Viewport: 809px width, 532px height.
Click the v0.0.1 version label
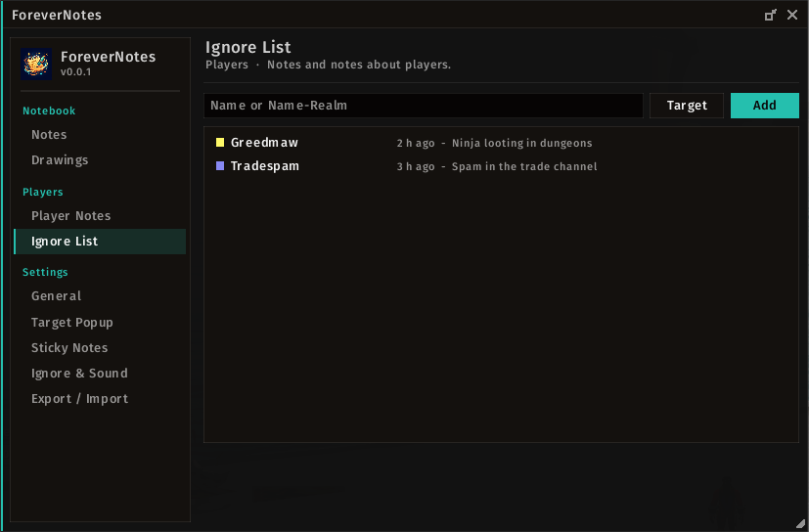[76, 72]
